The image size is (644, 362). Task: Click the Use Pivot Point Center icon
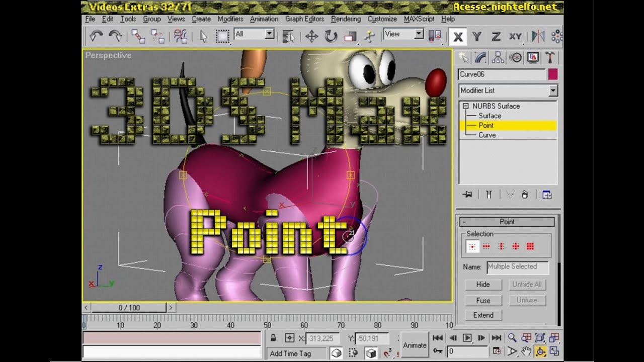pos(434,36)
